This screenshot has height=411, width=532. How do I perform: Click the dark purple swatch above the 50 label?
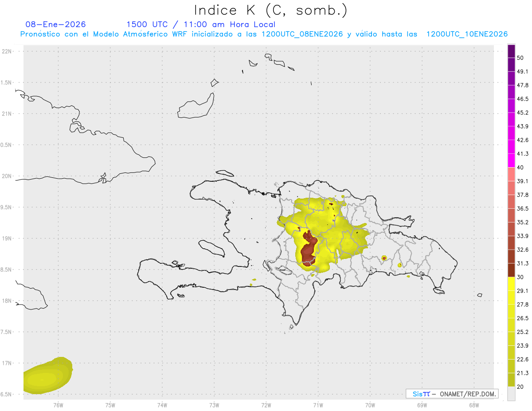tap(511, 51)
